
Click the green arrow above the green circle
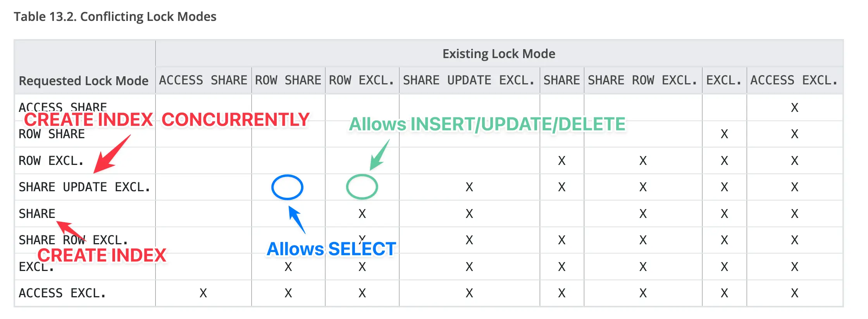click(x=379, y=155)
